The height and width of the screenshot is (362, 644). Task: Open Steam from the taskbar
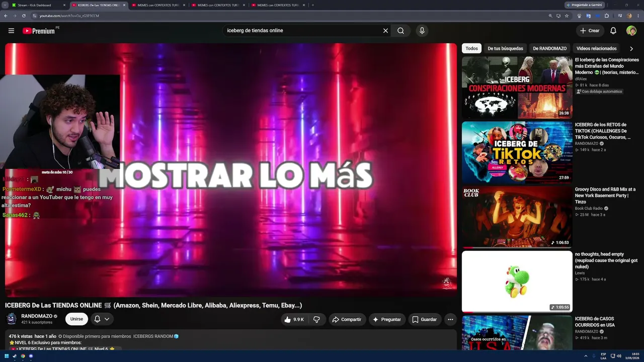15,356
